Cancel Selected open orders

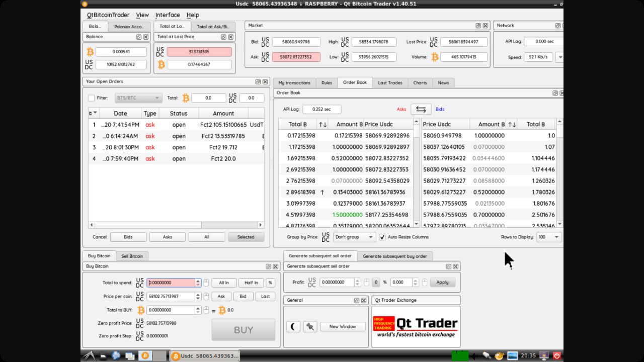[246, 237]
